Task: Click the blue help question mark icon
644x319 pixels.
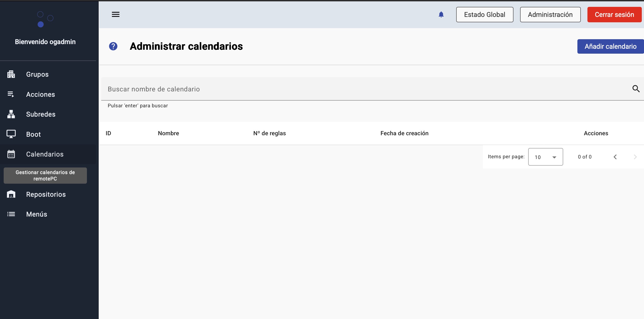Action: [x=113, y=46]
